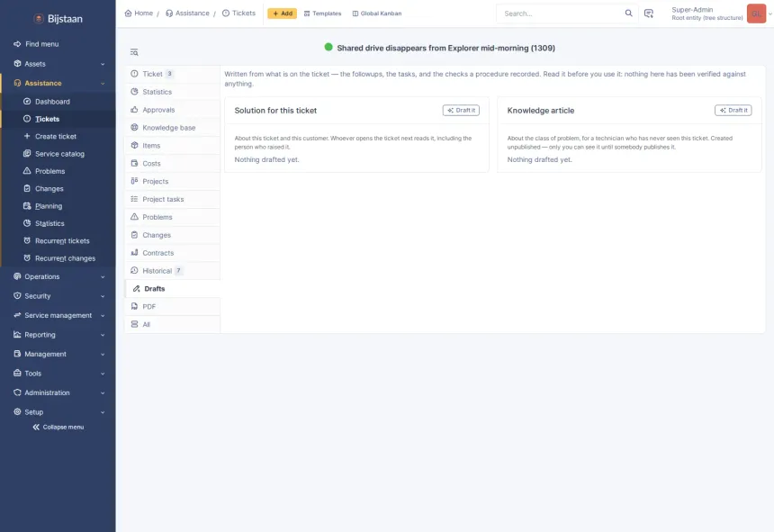Click the yellow Add button
The height and width of the screenshot is (532, 774).
283,14
